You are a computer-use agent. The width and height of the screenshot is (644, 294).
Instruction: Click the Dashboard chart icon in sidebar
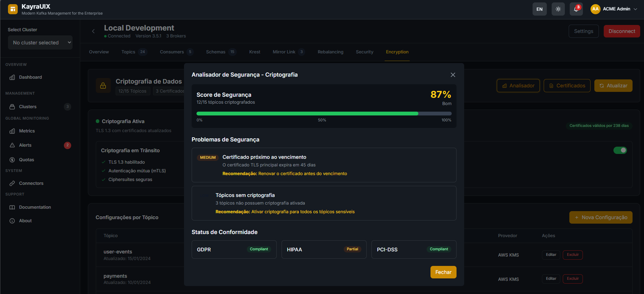click(12, 77)
